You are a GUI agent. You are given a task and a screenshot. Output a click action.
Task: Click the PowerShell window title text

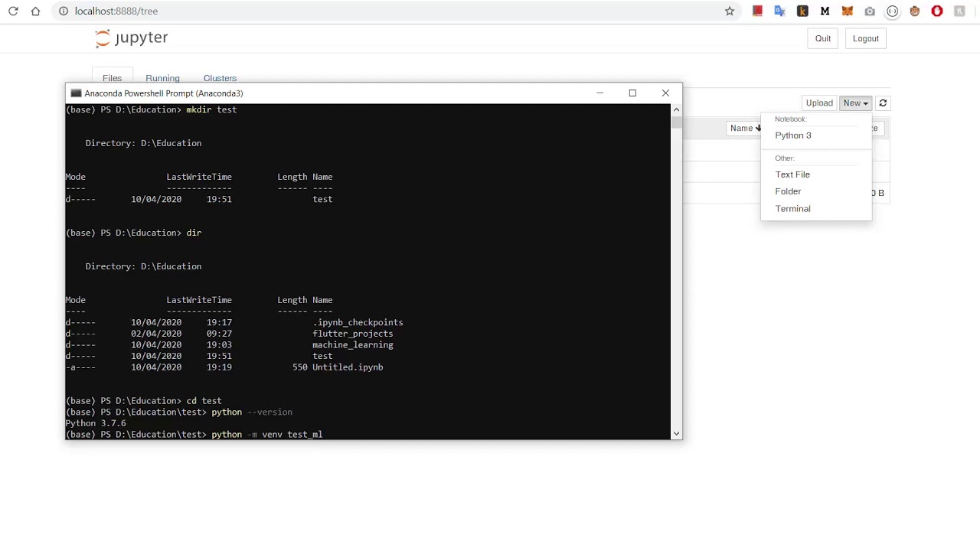pos(164,93)
